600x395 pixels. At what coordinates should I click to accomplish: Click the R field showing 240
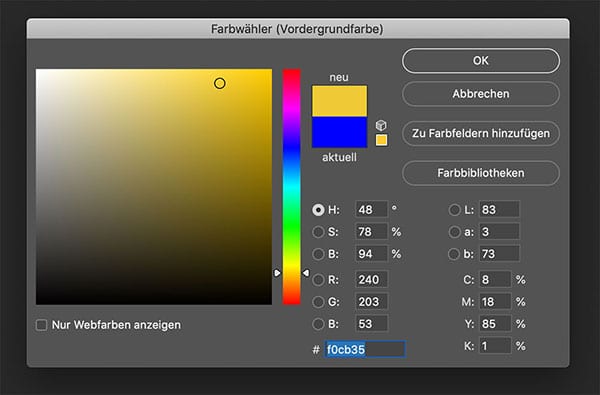pyautogui.click(x=372, y=280)
